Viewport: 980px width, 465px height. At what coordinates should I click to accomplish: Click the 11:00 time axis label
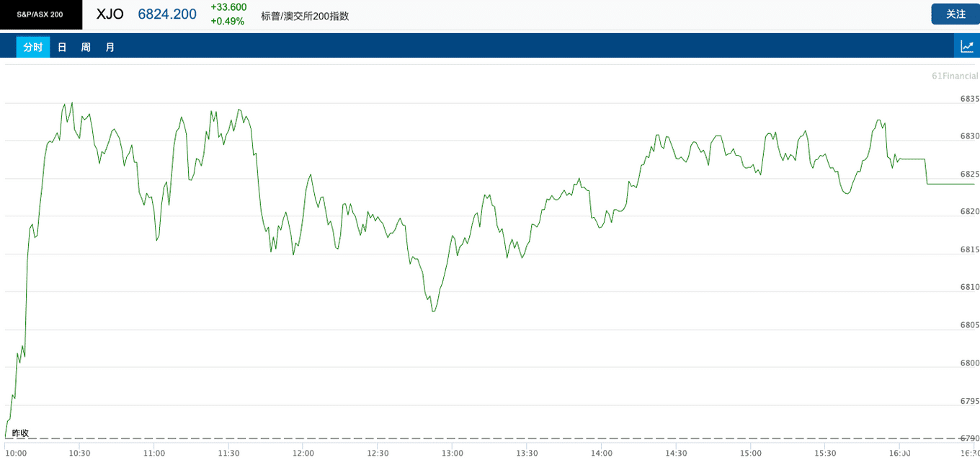tap(154, 453)
